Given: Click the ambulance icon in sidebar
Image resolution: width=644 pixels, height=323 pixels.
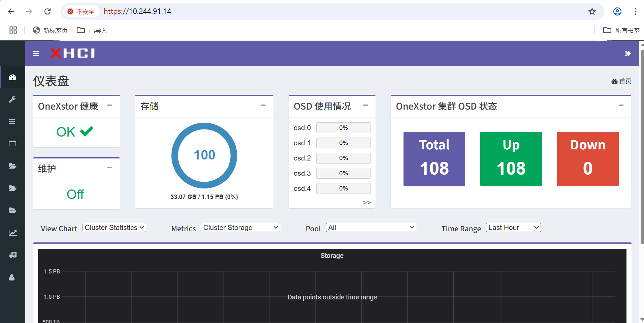Looking at the screenshot, I should click(12, 255).
